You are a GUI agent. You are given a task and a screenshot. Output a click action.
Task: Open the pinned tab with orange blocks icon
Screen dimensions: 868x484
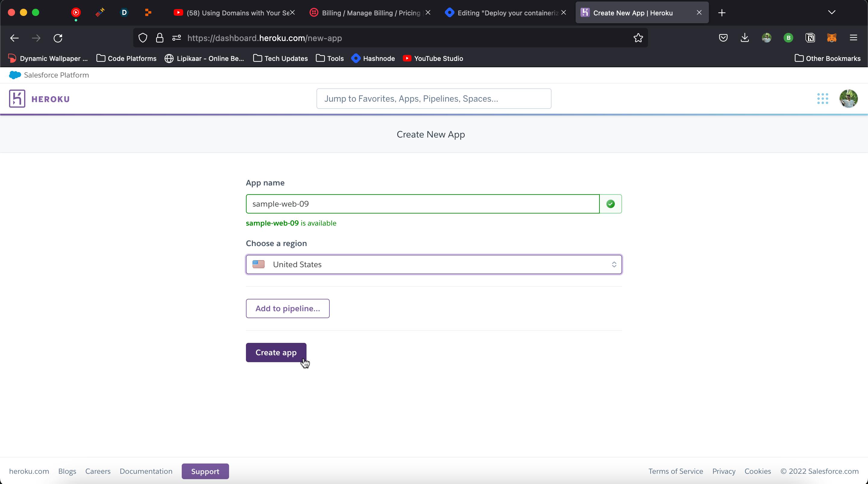(148, 13)
